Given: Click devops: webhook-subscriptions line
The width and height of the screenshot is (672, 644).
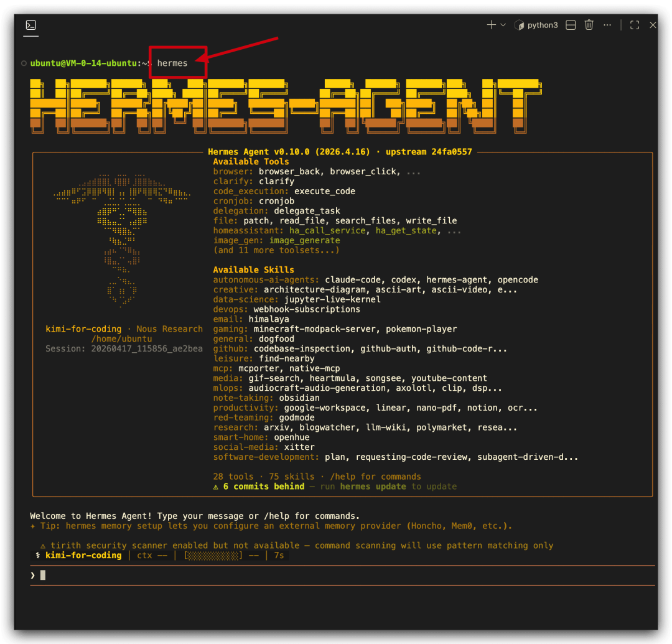Looking at the screenshot, I should click(x=287, y=309).
